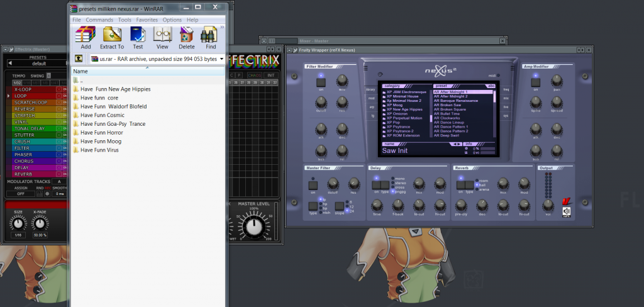Click the reFX speaker logo icon in Nexus
Viewport: 644px width, 307px height.
(567, 212)
